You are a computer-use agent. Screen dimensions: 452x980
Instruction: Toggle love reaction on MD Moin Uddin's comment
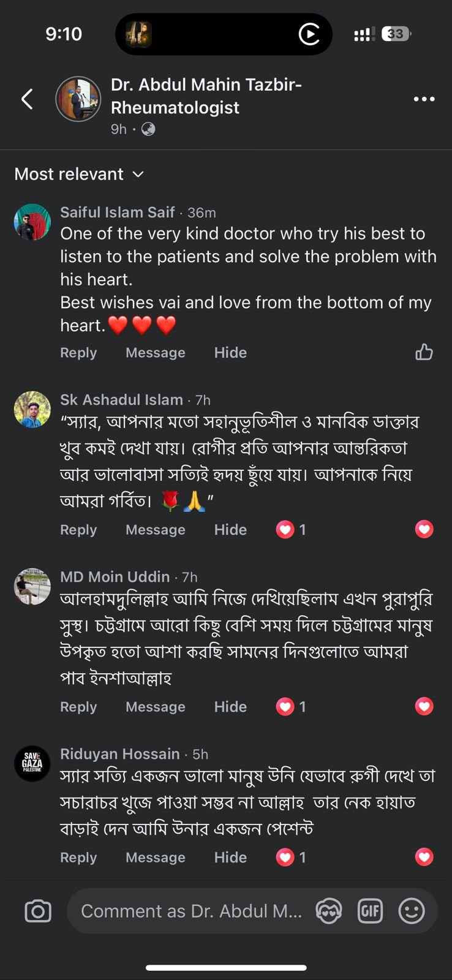424,706
